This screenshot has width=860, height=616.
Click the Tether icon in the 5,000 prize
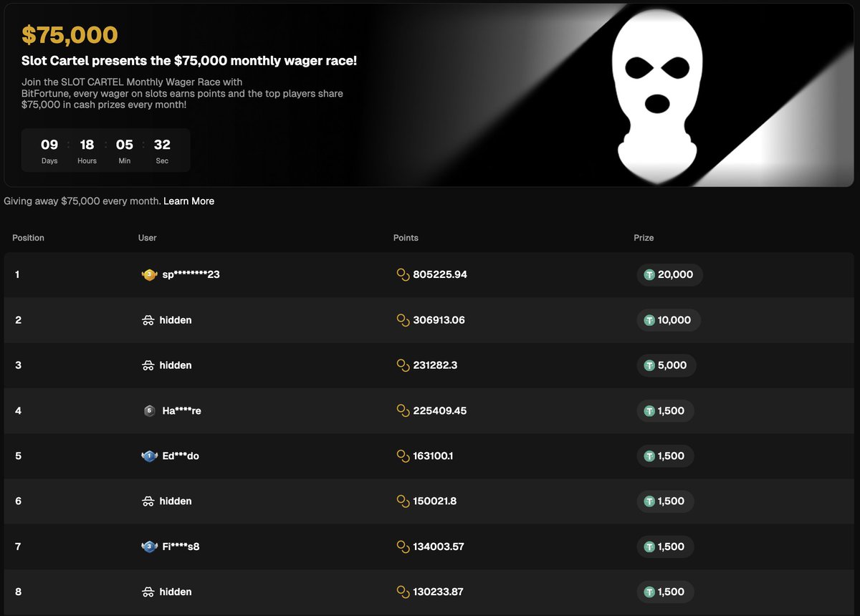[649, 365]
